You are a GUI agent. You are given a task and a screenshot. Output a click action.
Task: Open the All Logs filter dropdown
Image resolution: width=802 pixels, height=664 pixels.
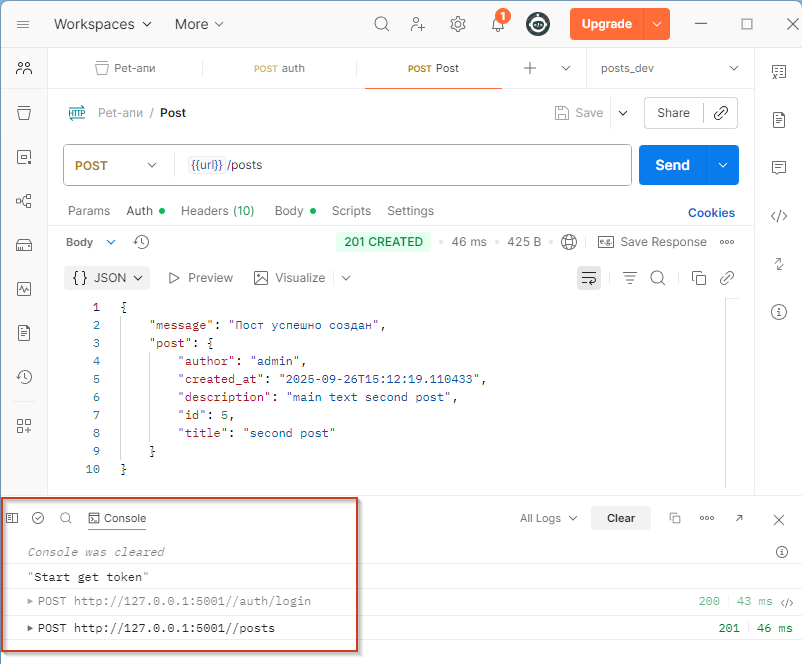(x=549, y=518)
